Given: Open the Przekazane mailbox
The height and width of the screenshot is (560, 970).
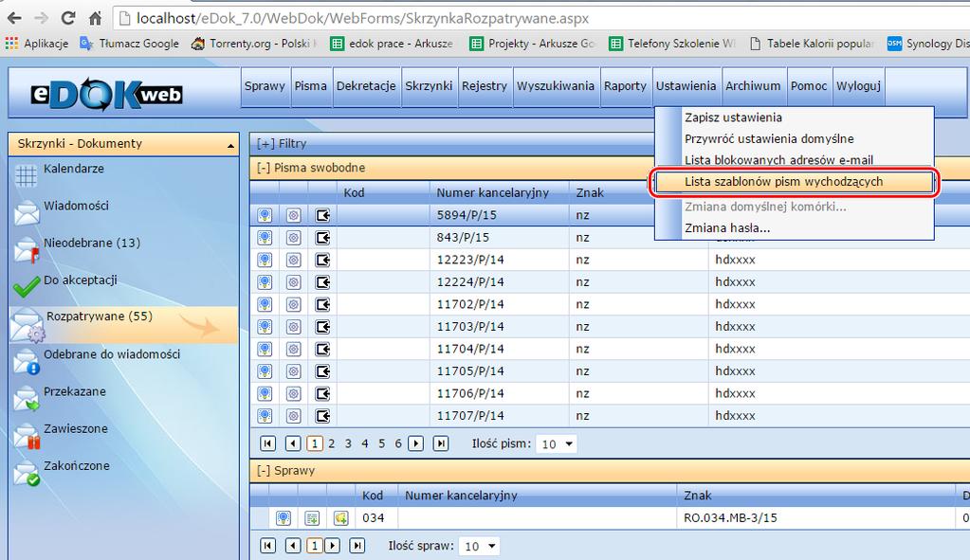Looking at the screenshot, I should coord(74,391).
